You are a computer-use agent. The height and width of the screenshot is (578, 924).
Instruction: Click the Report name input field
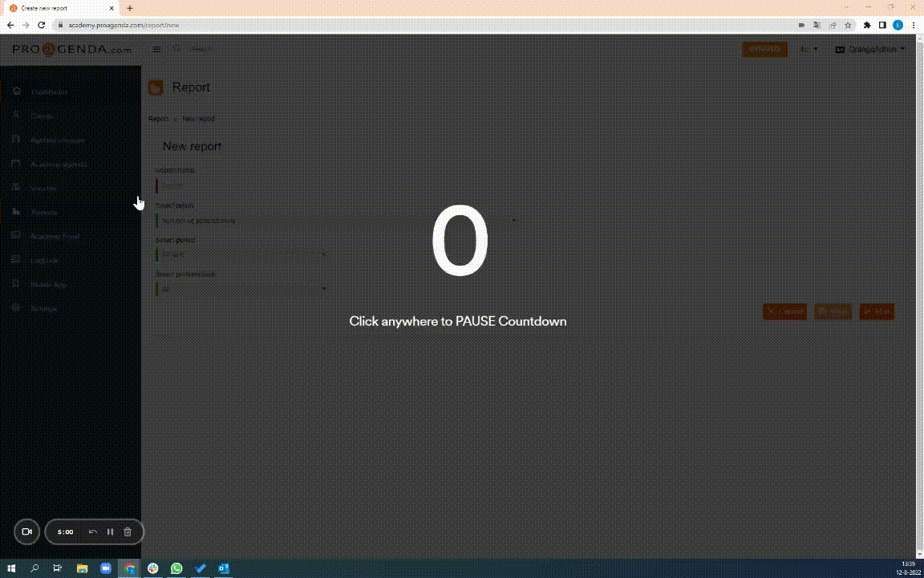point(241,186)
